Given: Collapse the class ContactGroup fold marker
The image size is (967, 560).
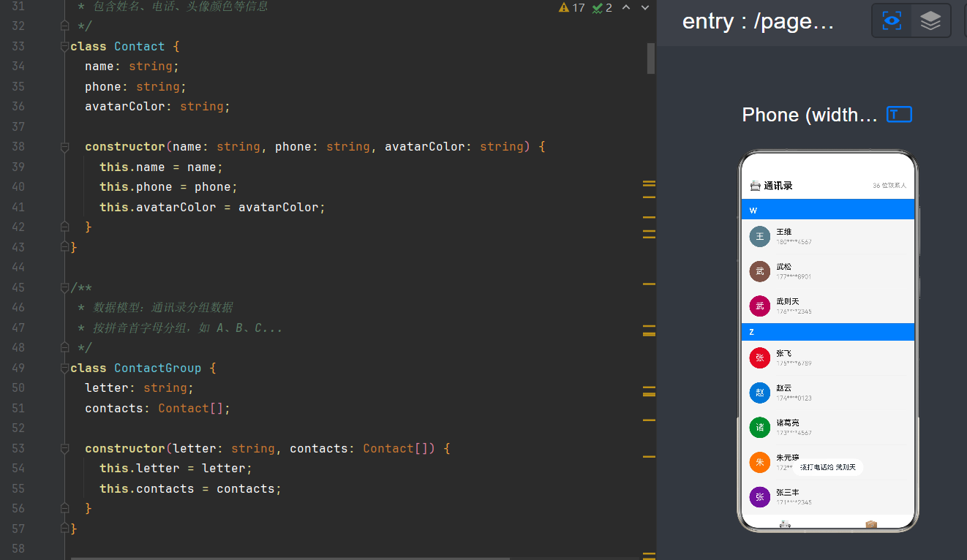Looking at the screenshot, I should (64, 368).
